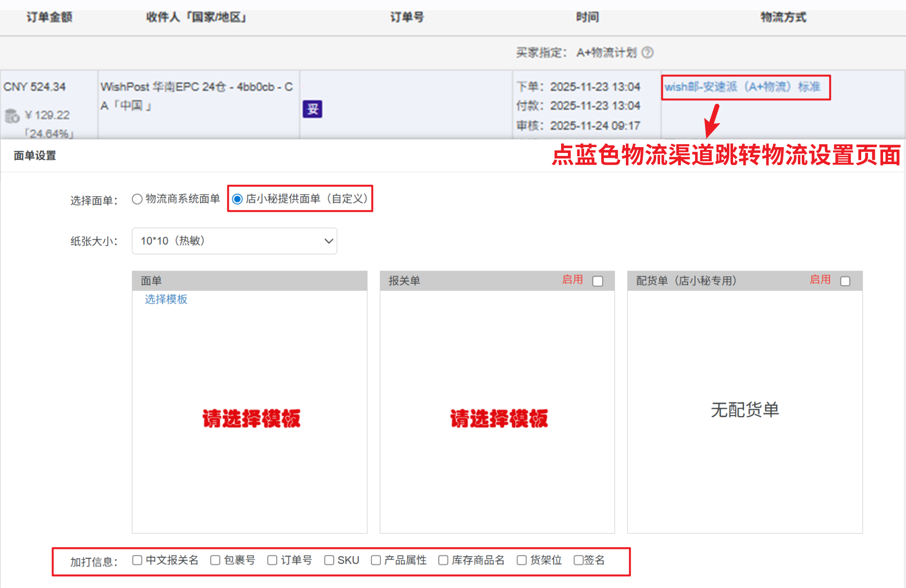Enable the 报关单 checkbox
Image resolution: width=906 pixels, height=588 pixels.
(x=598, y=281)
